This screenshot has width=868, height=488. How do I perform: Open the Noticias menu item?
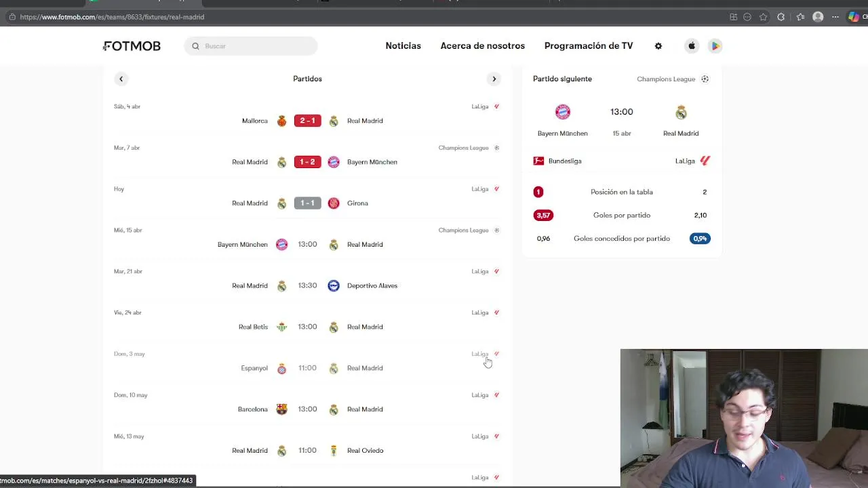click(403, 45)
